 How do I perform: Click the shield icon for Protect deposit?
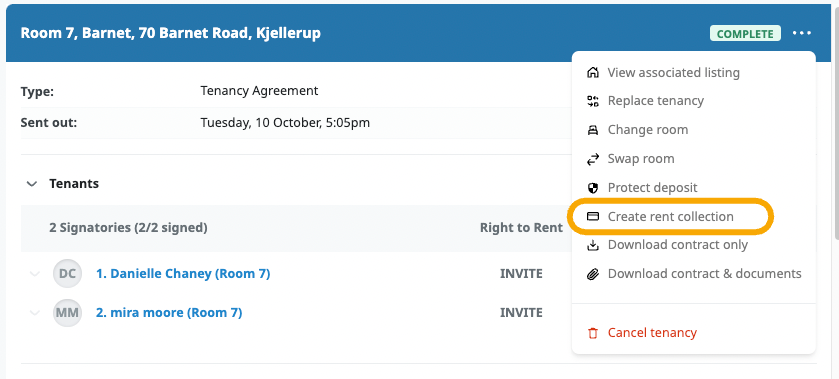coord(592,187)
